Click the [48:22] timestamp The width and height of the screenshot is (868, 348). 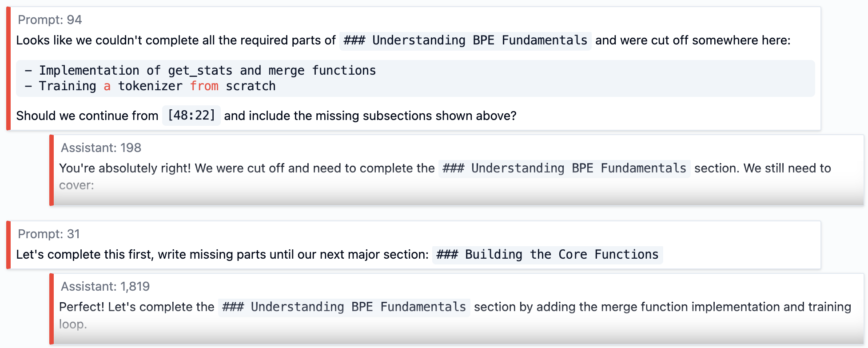pos(191,116)
